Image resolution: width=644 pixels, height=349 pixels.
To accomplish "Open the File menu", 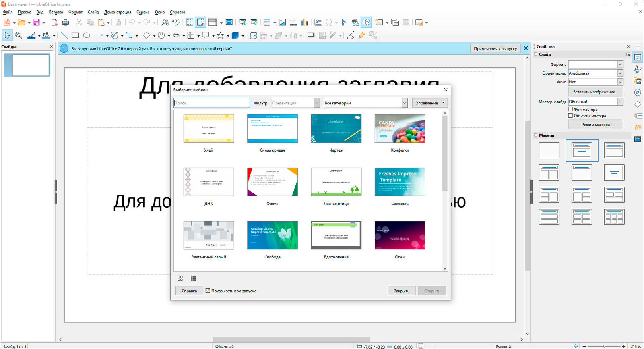I will (8, 12).
